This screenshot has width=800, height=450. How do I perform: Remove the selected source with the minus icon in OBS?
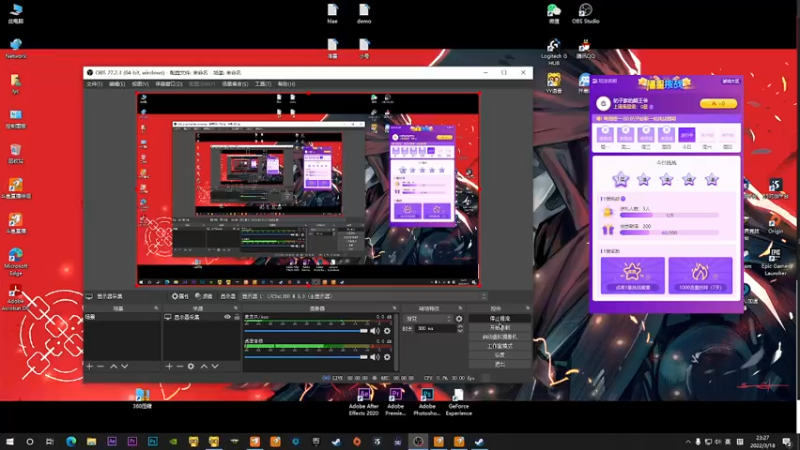[180, 366]
